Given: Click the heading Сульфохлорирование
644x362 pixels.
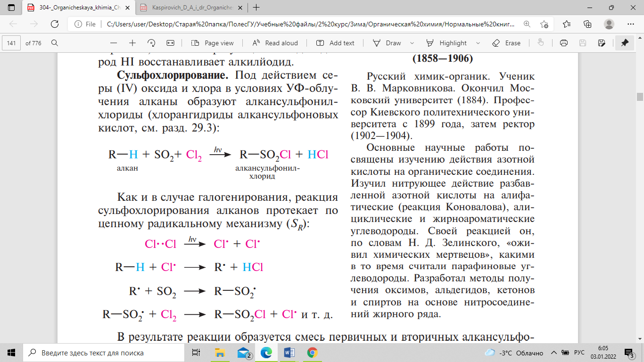Looking at the screenshot, I should point(173,75).
